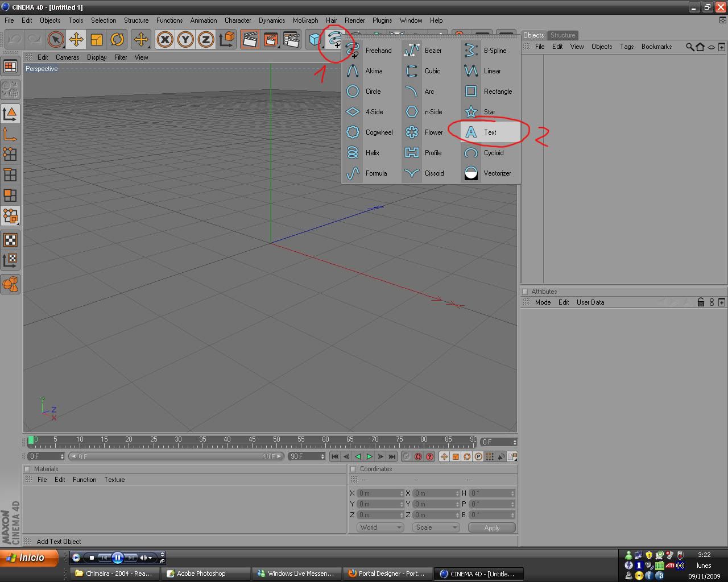Activate the Scale tool in toolbar
The image size is (728, 582).
[97, 39]
